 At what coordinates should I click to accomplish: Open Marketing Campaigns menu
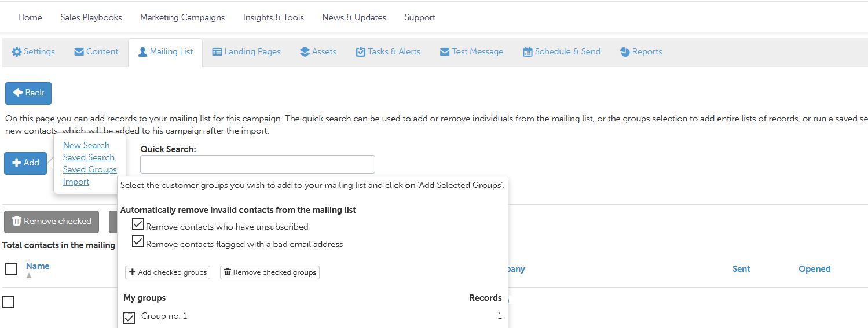[182, 17]
